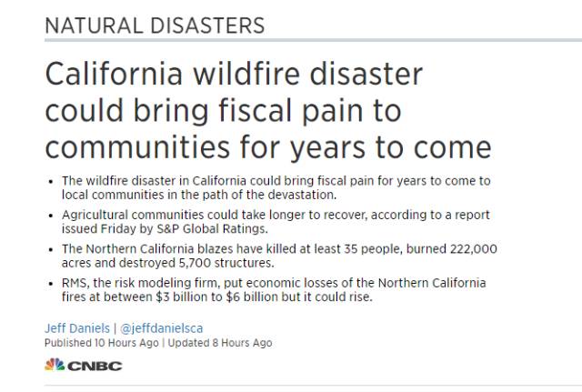Screen dimensions: 582x392
Task: Open the NATURAL DISASTERS section link
Action: pyautogui.click(x=155, y=25)
